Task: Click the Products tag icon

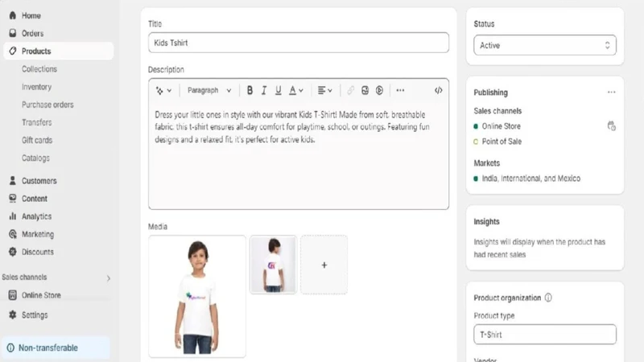Action: coord(13,51)
